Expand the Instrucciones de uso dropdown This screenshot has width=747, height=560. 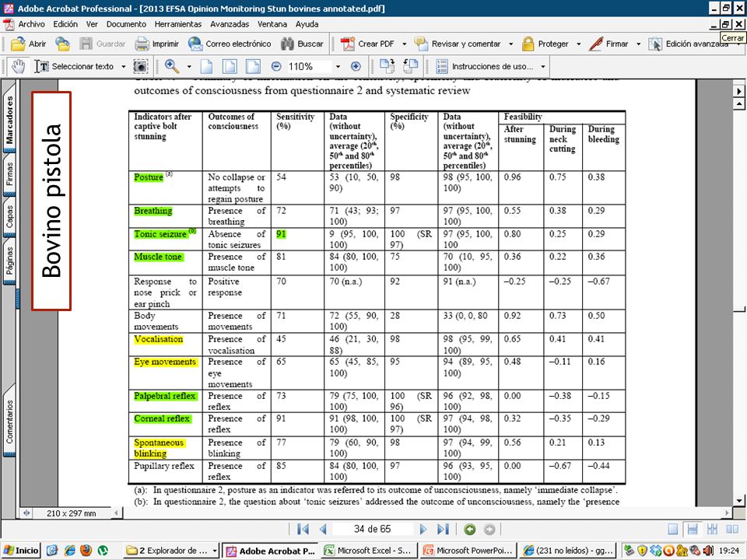(542, 67)
